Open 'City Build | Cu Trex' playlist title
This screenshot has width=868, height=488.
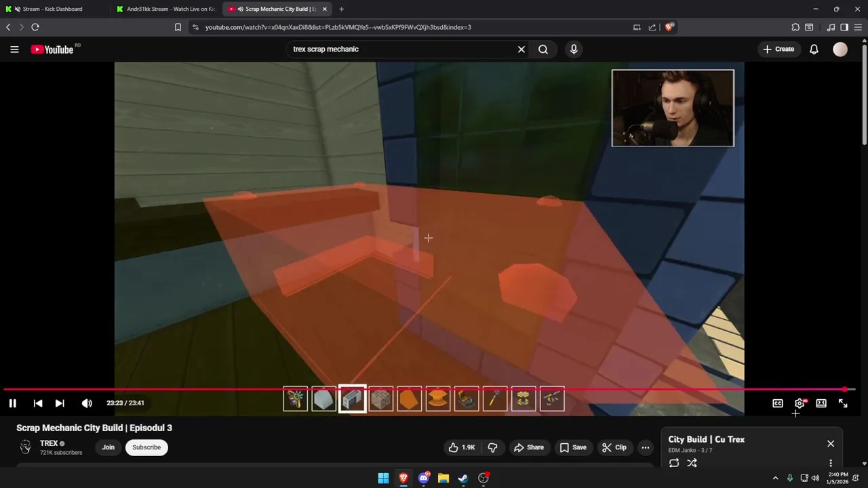coord(706,439)
